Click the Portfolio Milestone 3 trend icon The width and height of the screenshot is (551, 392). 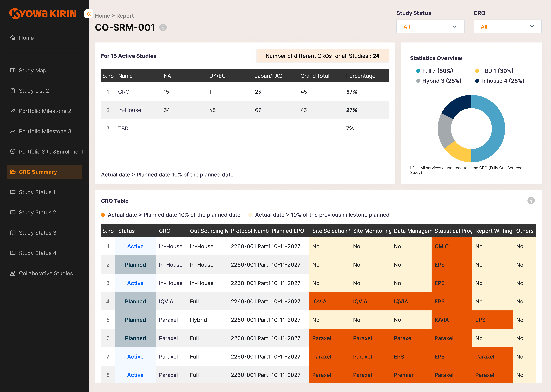pyautogui.click(x=13, y=131)
